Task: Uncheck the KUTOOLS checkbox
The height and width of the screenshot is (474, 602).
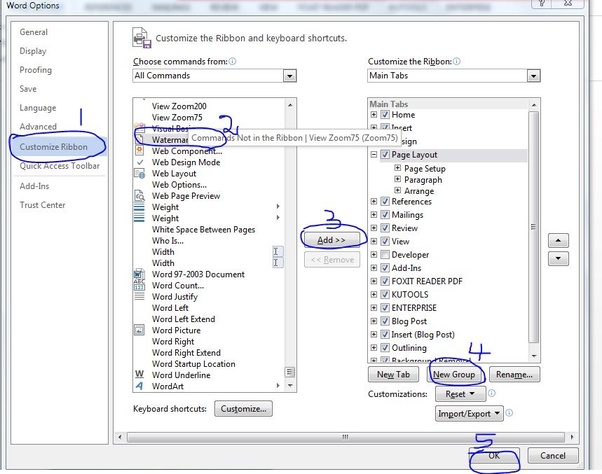Action: coord(385,294)
